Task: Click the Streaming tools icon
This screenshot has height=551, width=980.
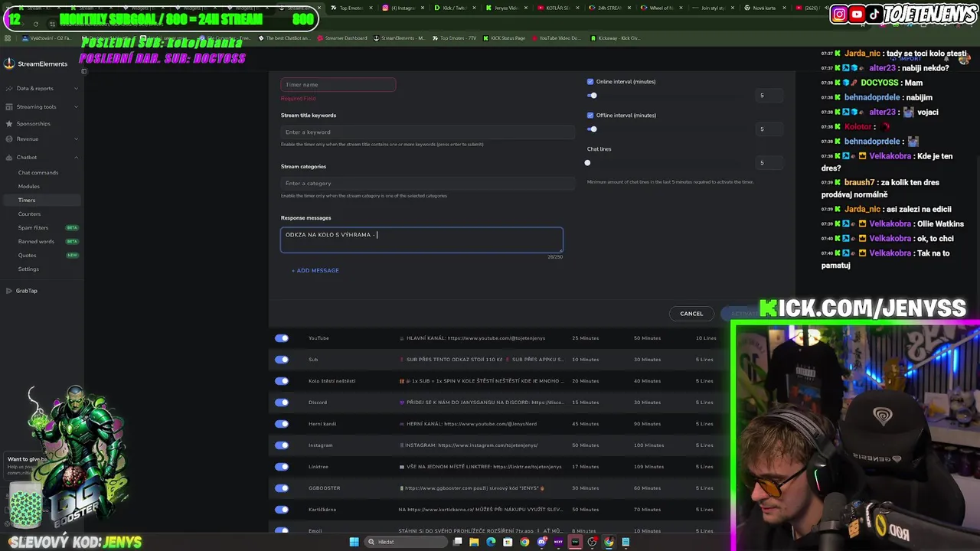Action: 8,106
